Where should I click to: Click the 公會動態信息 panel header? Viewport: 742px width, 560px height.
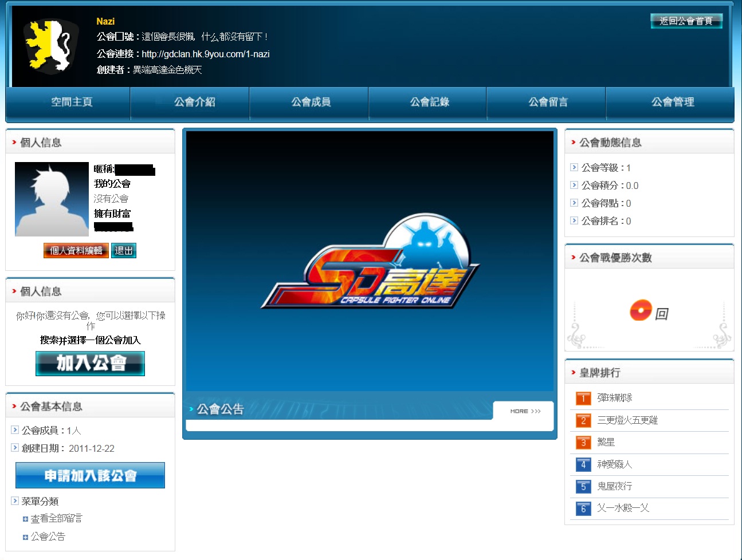[649, 142]
